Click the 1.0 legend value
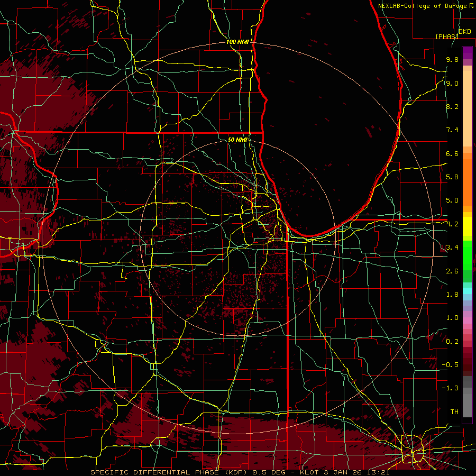476x476 pixels. coord(452,318)
